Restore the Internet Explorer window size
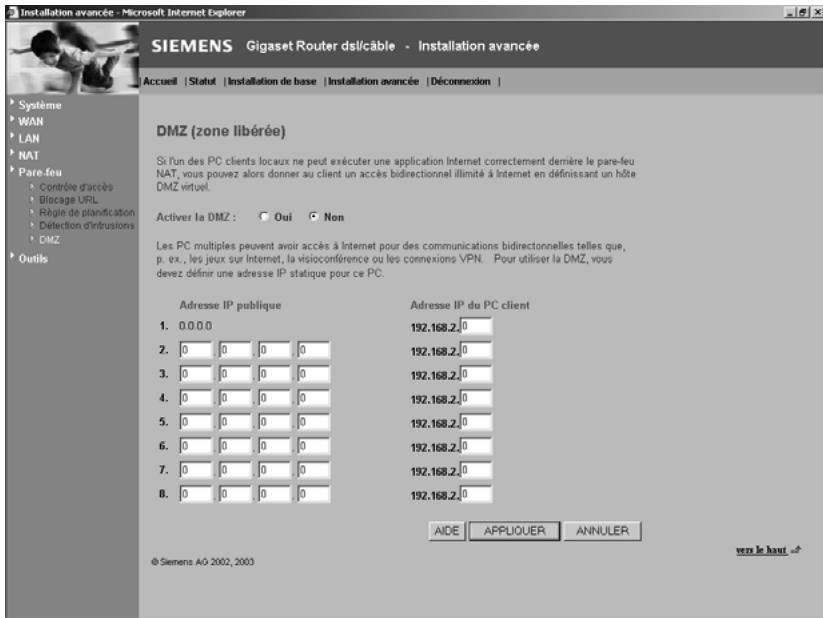This screenshot has width=823, height=618. [x=803, y=12]
